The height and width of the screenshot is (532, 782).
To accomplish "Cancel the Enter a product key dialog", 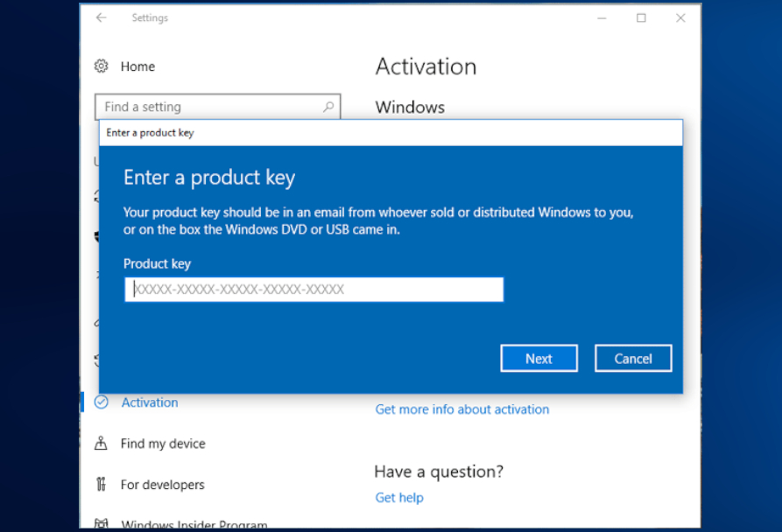I will point(632,358).
